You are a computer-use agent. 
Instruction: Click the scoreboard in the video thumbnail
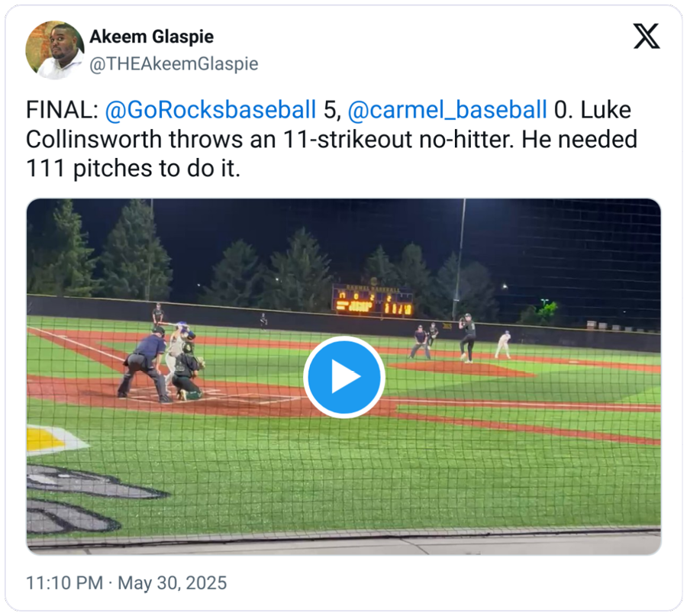(x=373, y=302)
